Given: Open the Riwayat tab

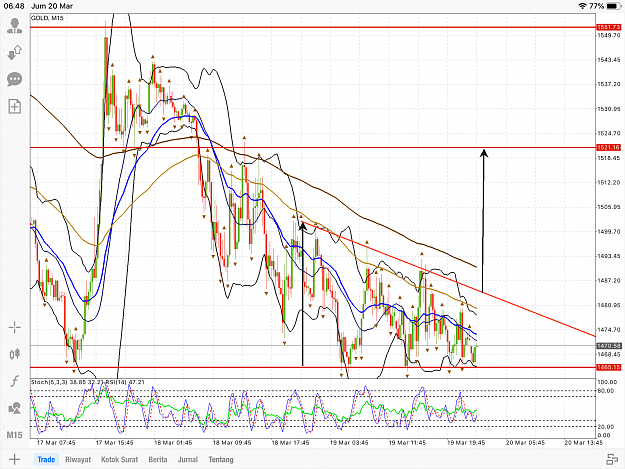Looking at the screenshot, I should point(78,459).
